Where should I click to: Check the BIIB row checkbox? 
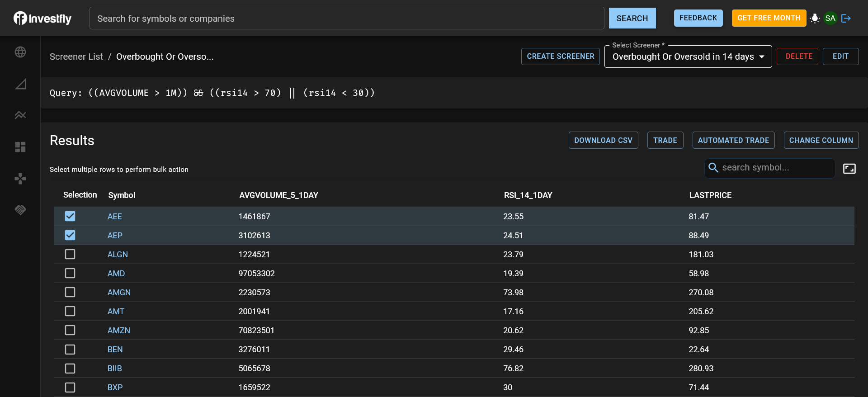point(70,369)
